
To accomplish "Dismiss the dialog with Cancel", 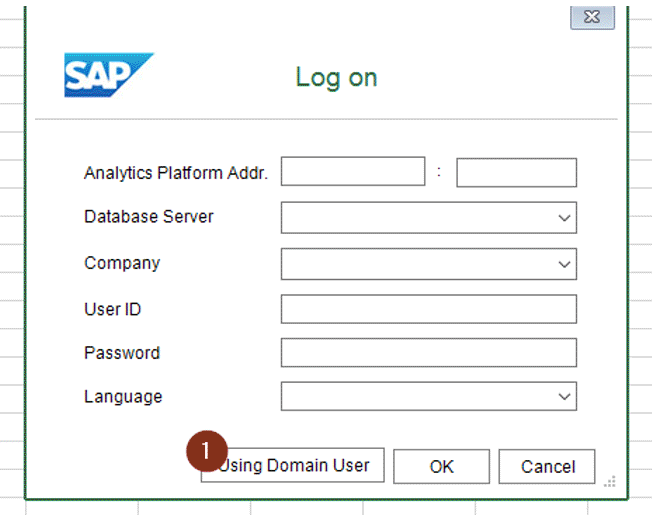I will point(547,466).
